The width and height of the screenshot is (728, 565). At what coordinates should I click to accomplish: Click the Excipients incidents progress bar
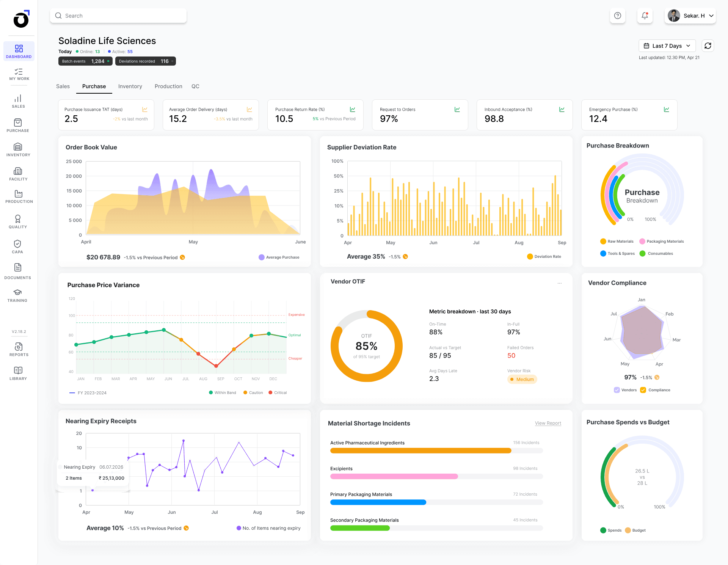pos(436,476)
